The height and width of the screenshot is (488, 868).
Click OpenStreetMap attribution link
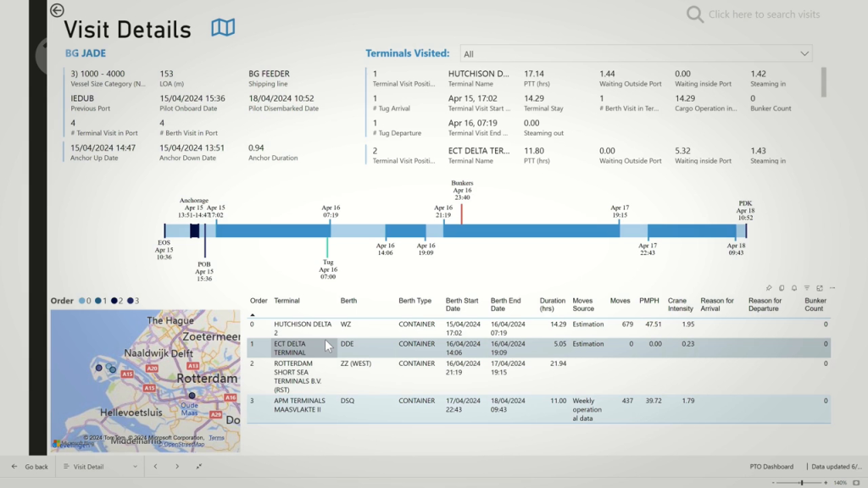(184, 444)
